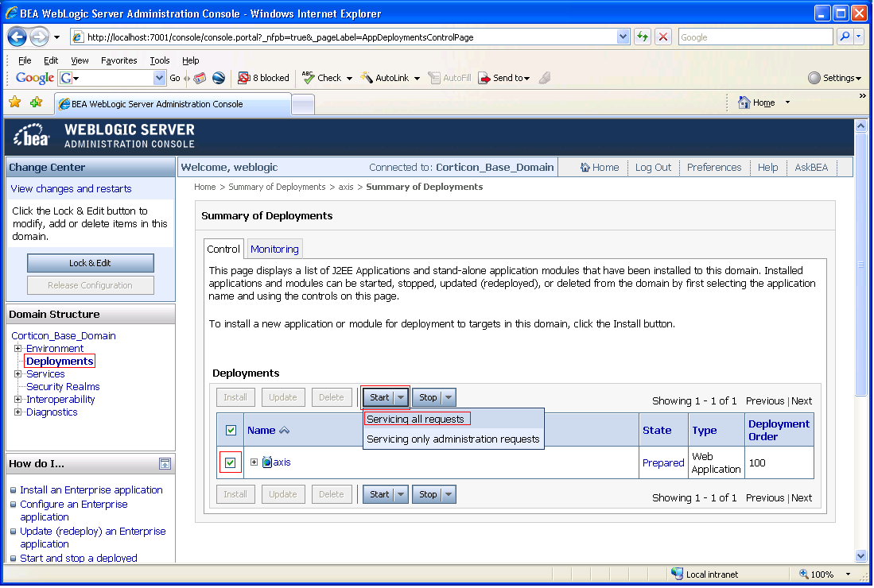The width and height of the screenshot is (874, 588).
Task: Open the lower Start button dropdown arrow
Action: [x=401, y=494]
